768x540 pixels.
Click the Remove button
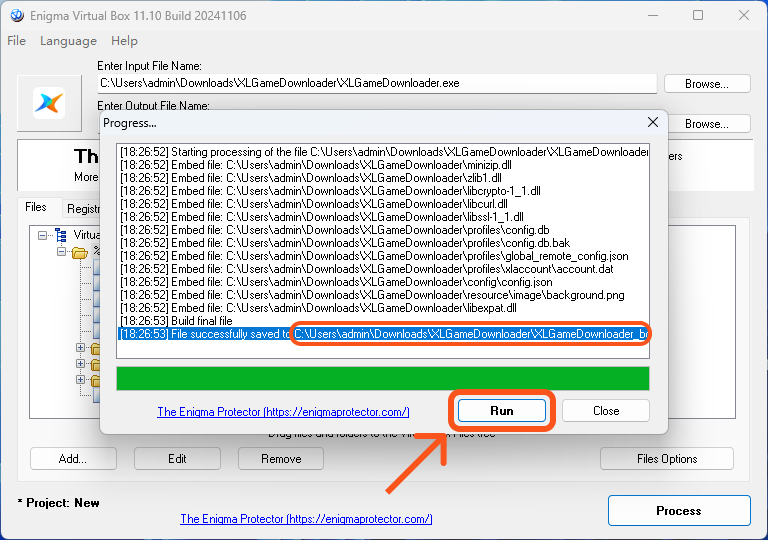[x=281, y=459]
